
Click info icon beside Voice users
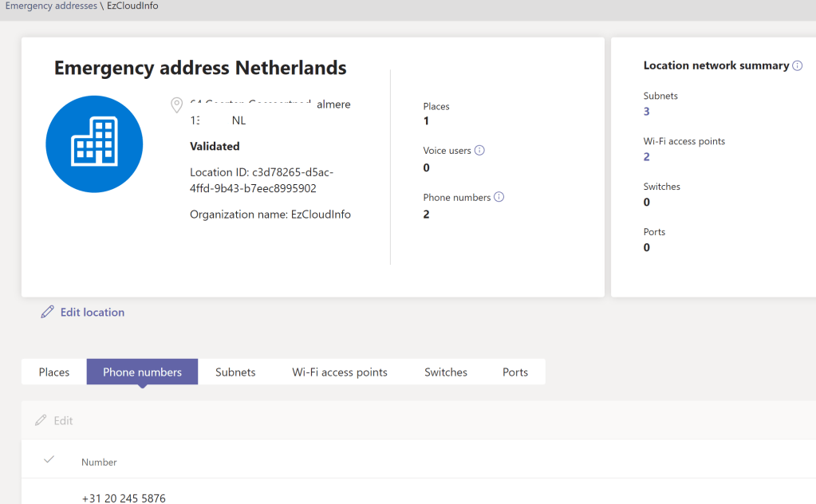point(479,150)
